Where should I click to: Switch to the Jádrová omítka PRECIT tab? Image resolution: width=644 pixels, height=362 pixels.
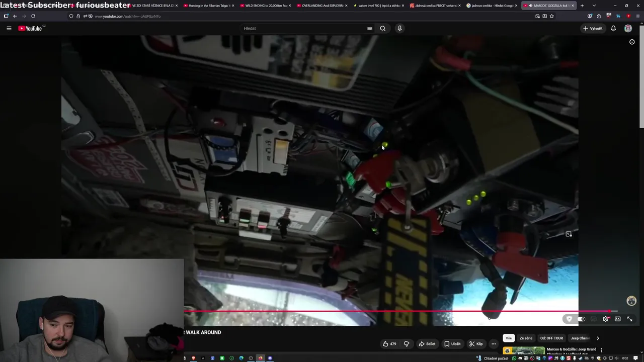pos(434,6)
